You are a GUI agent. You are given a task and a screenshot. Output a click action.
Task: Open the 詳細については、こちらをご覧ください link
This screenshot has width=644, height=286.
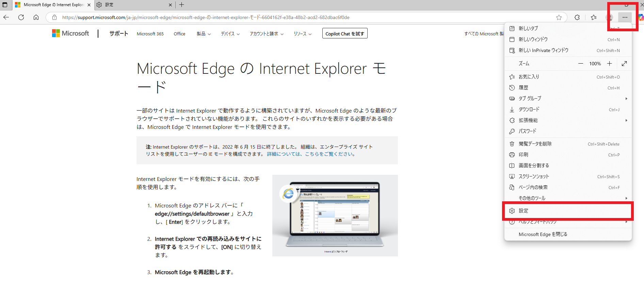(x=311, y=154)
